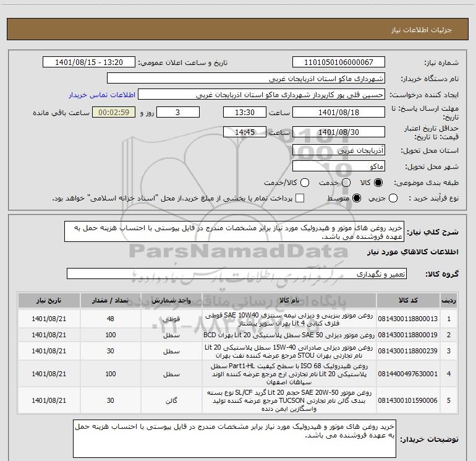Click the delivery city field ماکو

coord(339,166)
